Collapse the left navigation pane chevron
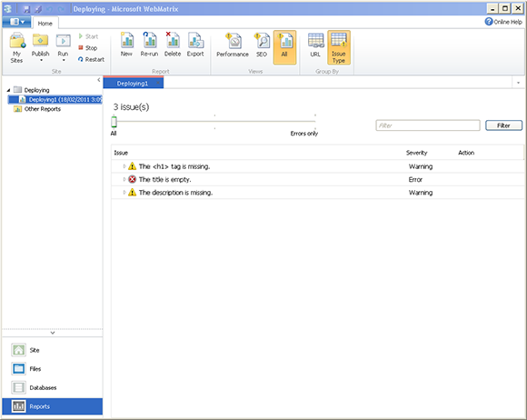 pos(98,80)
